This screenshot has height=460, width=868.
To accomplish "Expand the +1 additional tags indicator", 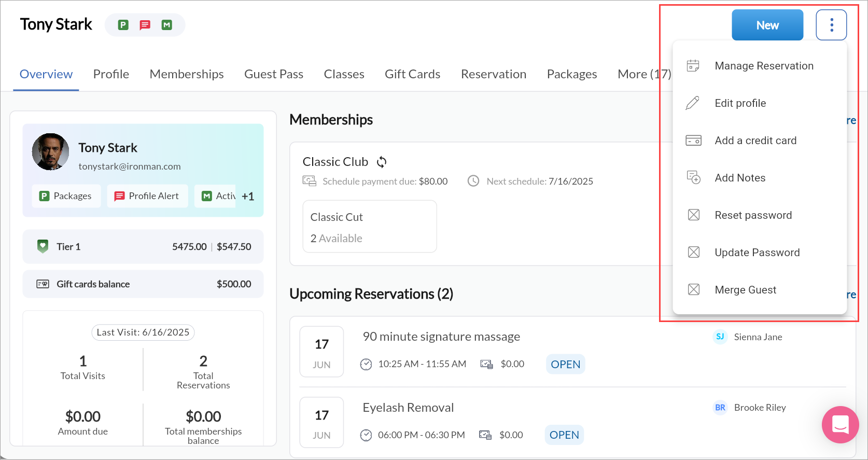I will pos(248,197).
